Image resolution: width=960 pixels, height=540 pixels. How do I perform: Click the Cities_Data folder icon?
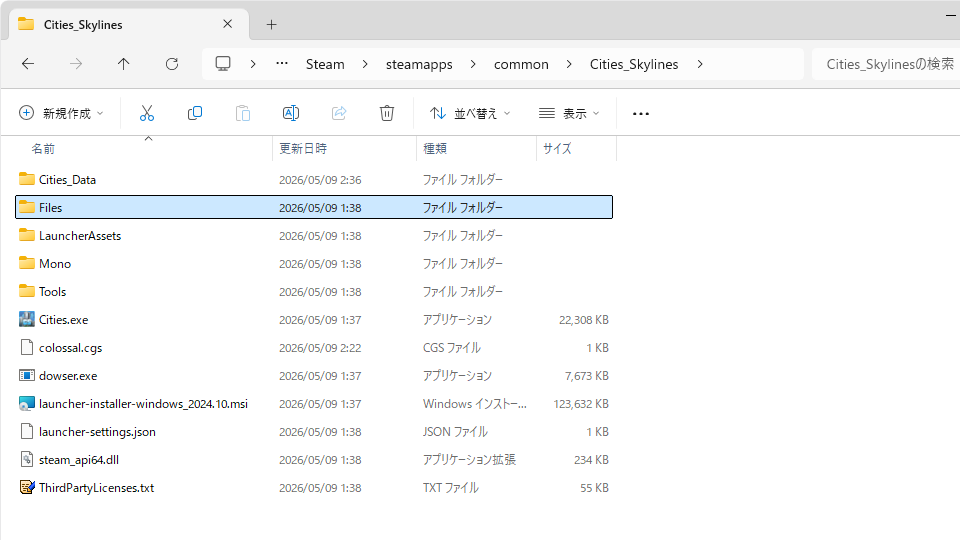(x=26, y=179)
